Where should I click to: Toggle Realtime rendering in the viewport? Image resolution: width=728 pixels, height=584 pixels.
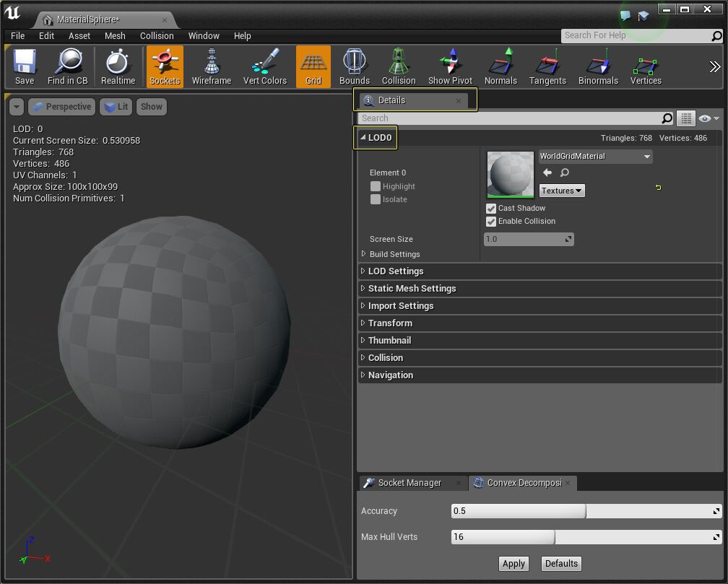(117, 66)
